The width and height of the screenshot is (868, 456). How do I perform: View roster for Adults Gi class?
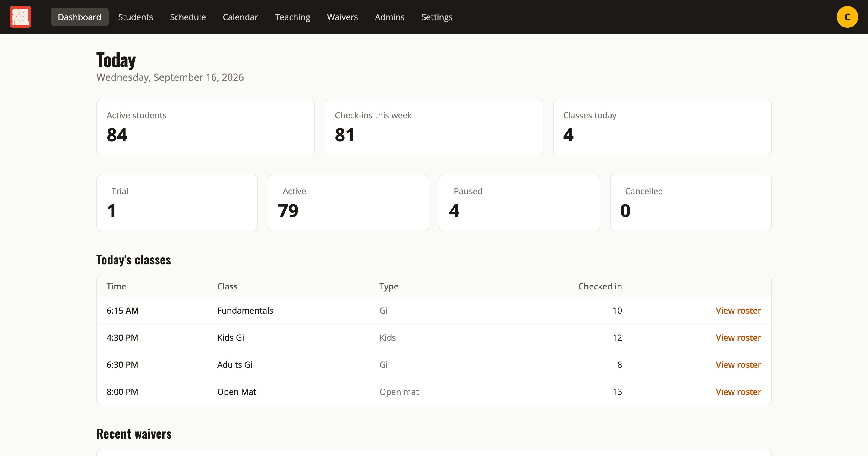tap(738, 364)
